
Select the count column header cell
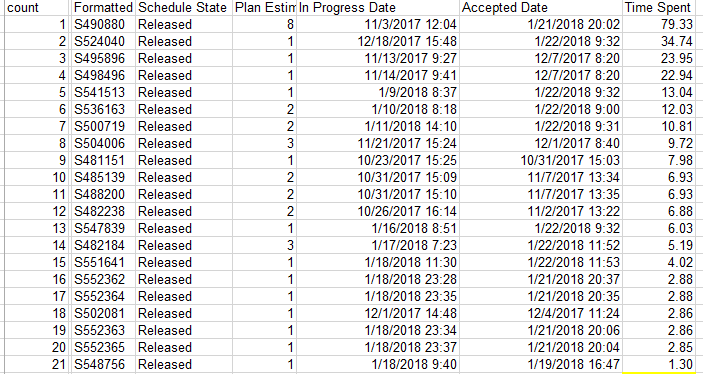[x=37, y=8]
